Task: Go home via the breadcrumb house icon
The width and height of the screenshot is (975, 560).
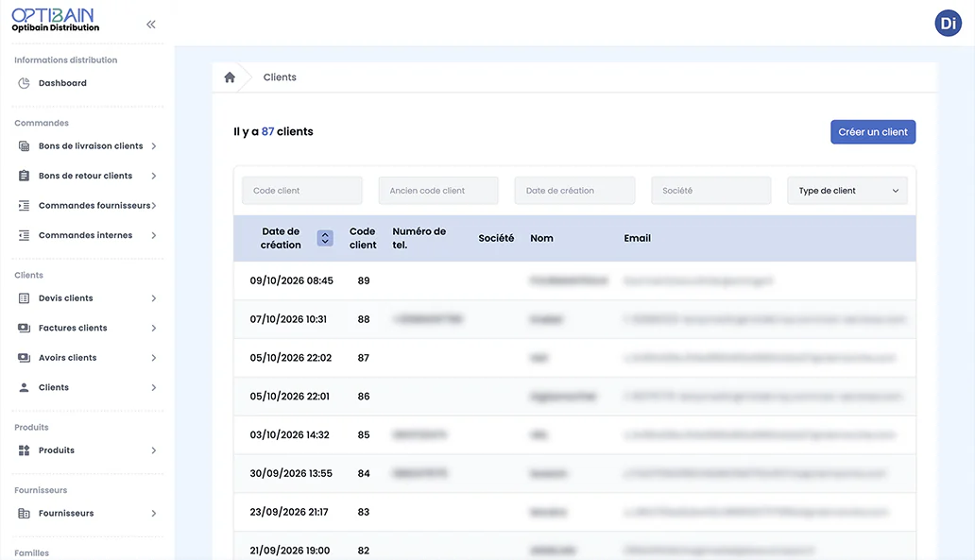Action: pos(230,77)
